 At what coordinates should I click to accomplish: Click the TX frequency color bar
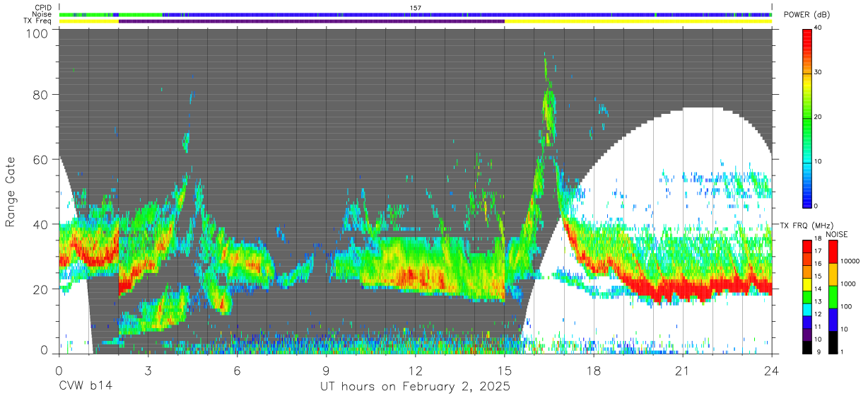(807, 296)
